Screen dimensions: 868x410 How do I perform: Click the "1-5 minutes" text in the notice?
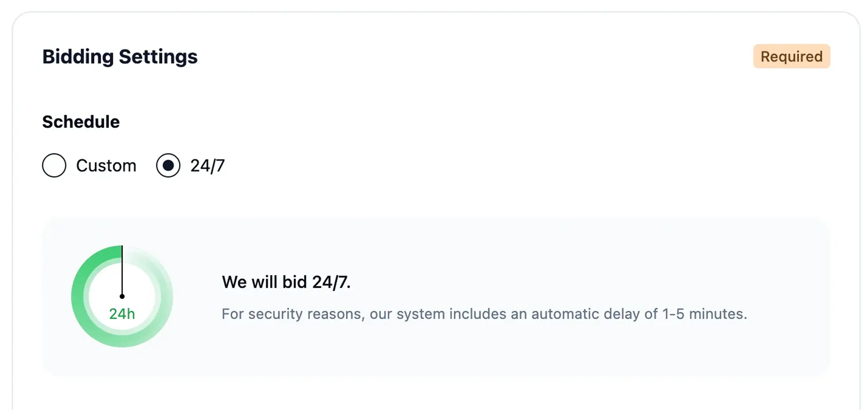click(704, 314)
